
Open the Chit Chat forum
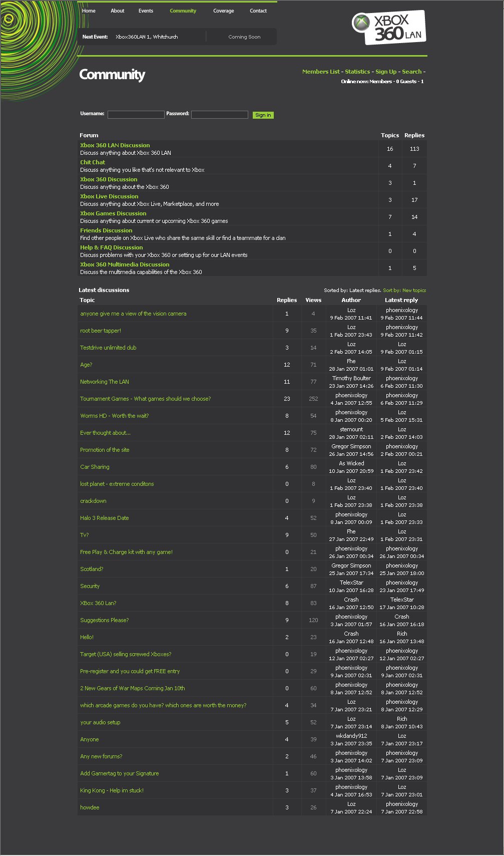pos(93,162)
